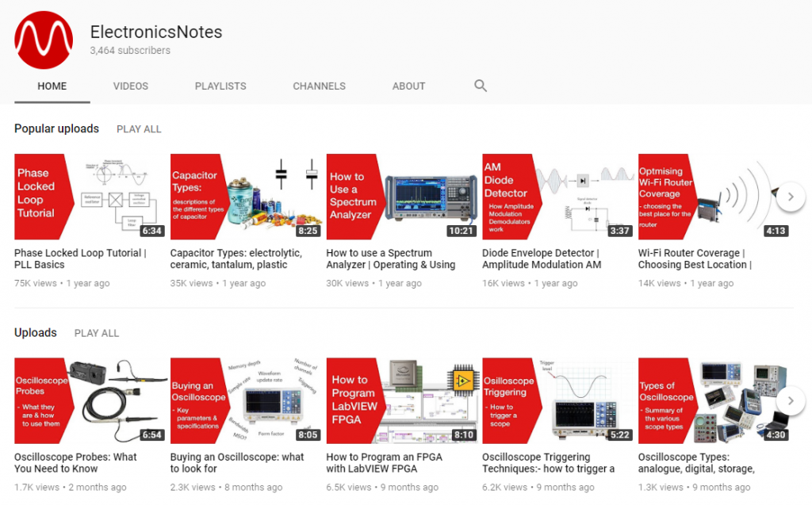Open the PLAYLISTS tab
Image resolution: width=812 pixels, height=505 pixels.
(x=220, y=86)
